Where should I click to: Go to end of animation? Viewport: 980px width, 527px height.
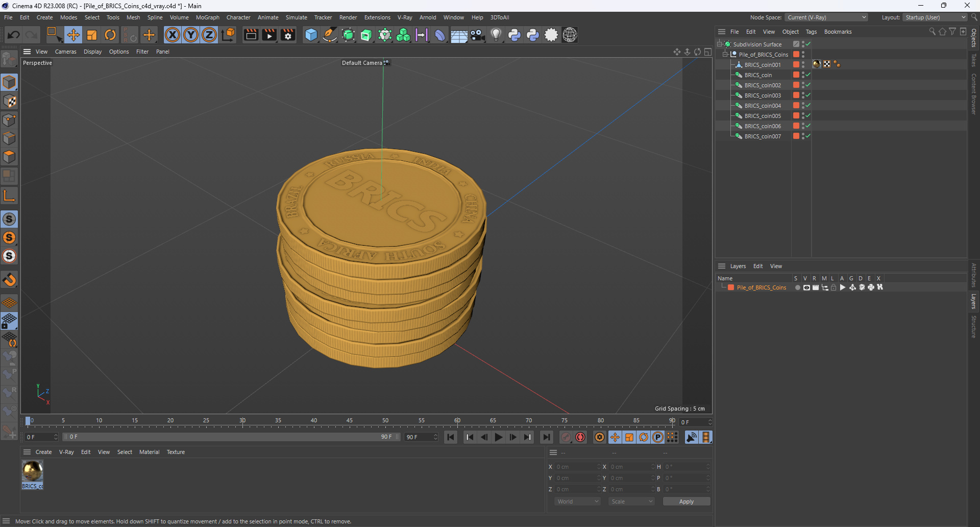coord(547,437)
